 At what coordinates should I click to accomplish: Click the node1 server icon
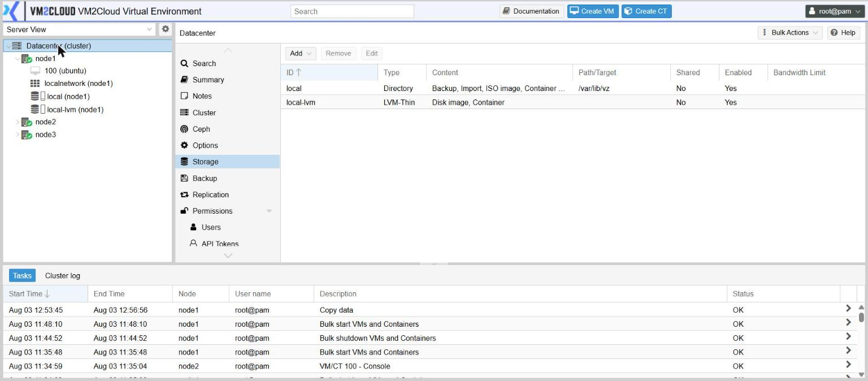point(27,59)
